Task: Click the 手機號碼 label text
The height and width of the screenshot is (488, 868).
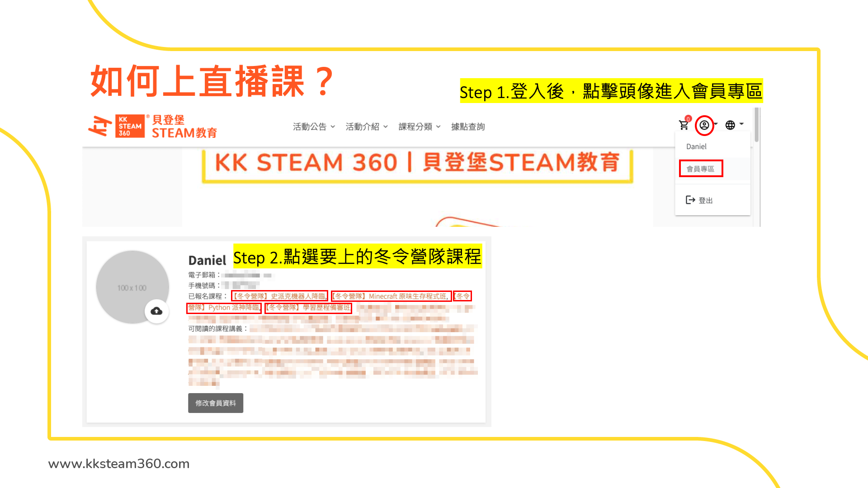Action: [204, 286]
